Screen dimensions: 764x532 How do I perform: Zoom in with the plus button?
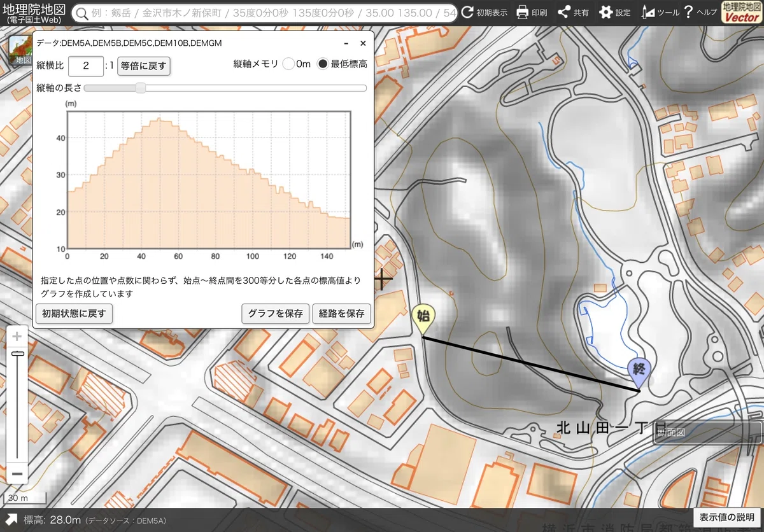click(x=17, y=336)
